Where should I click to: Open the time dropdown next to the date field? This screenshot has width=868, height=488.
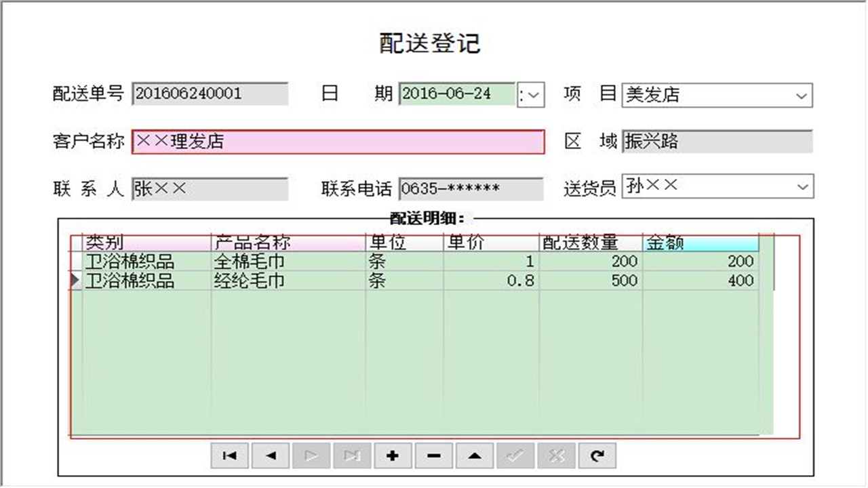click(x=532, y=95)
